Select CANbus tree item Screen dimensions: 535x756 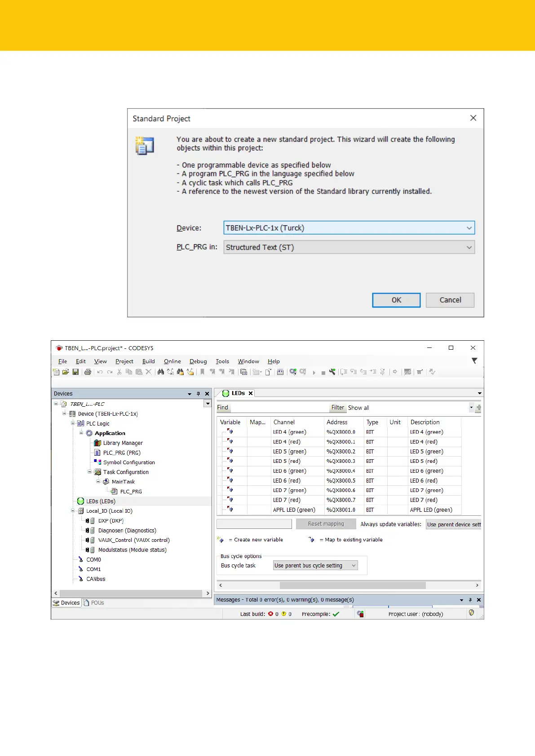coord(96,579)
